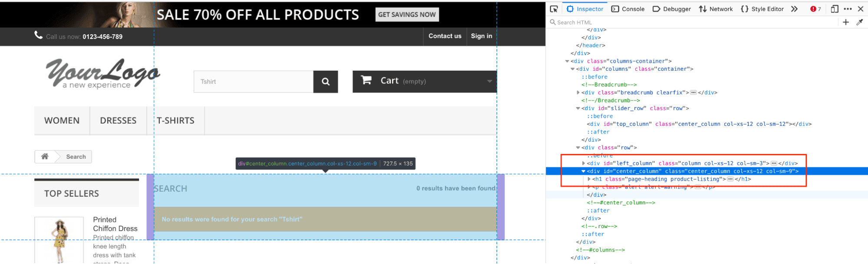This screenshot has height=264, width=868.
Task: Click the eyedropper color picker icon
Action: pyautogui.click(x=859, y=23)
